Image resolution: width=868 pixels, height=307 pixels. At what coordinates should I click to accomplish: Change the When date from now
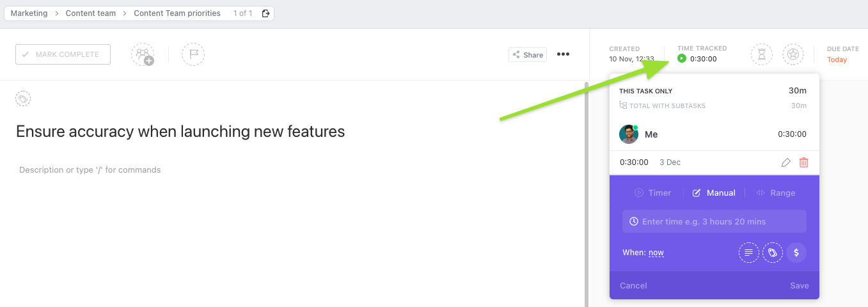pyautogui.click(x=656, y=253)
